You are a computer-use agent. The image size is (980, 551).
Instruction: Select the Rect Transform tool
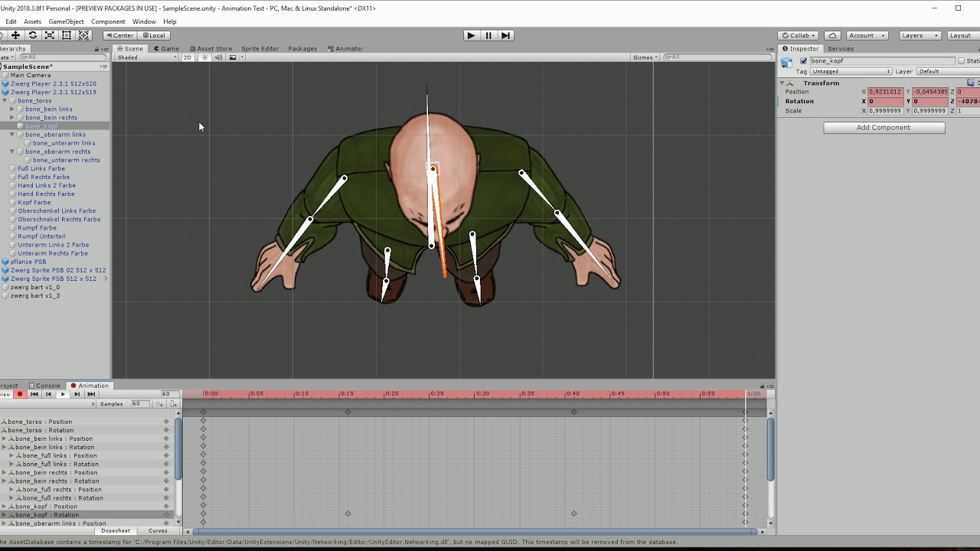66,35
